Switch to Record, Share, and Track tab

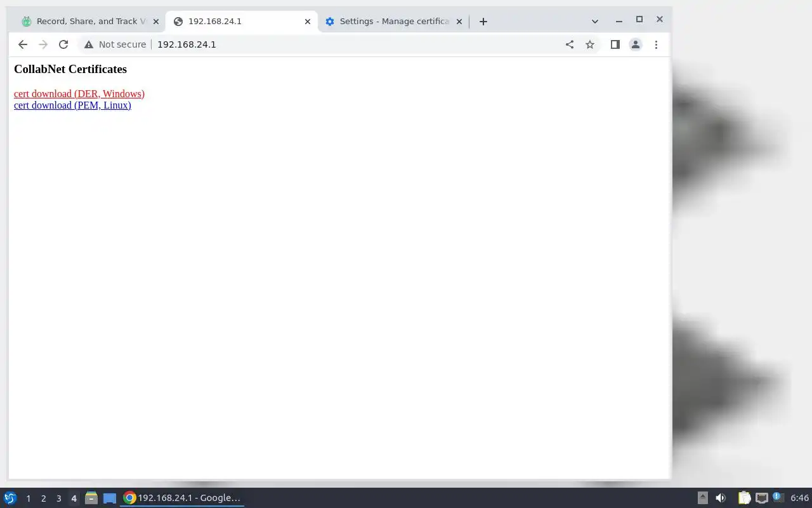[x=89, y=22]
